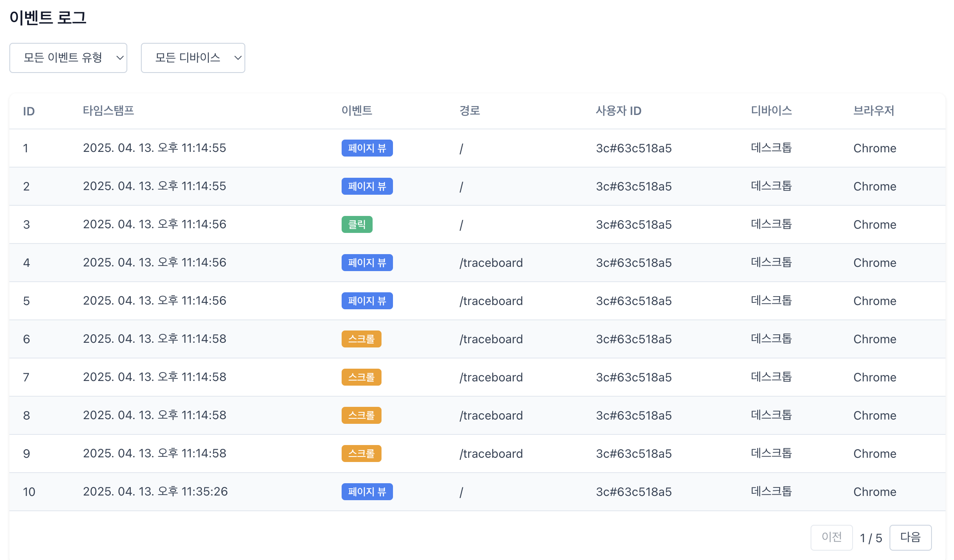954x560 pixels.
Task: Click the 다음 pagination button
Action: click(910, 537)
